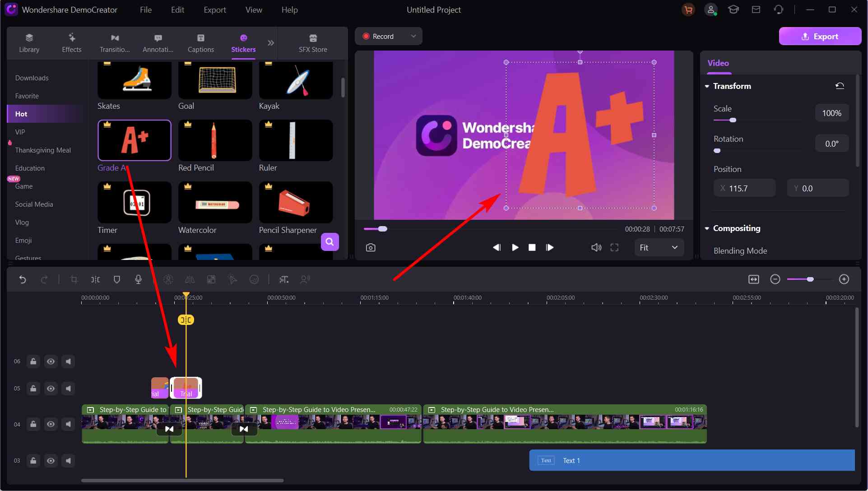Screen dimensions: 868x491
Task: Select the Education sticker category
Action: tap(30, 168)
